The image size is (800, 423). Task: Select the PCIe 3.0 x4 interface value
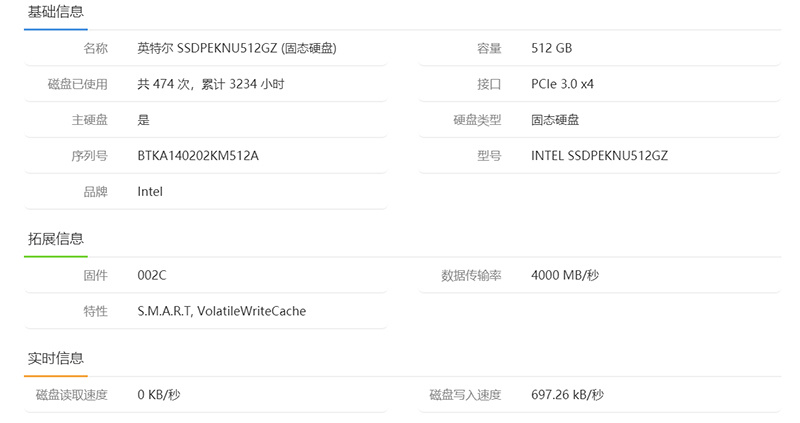click(562, 84)
